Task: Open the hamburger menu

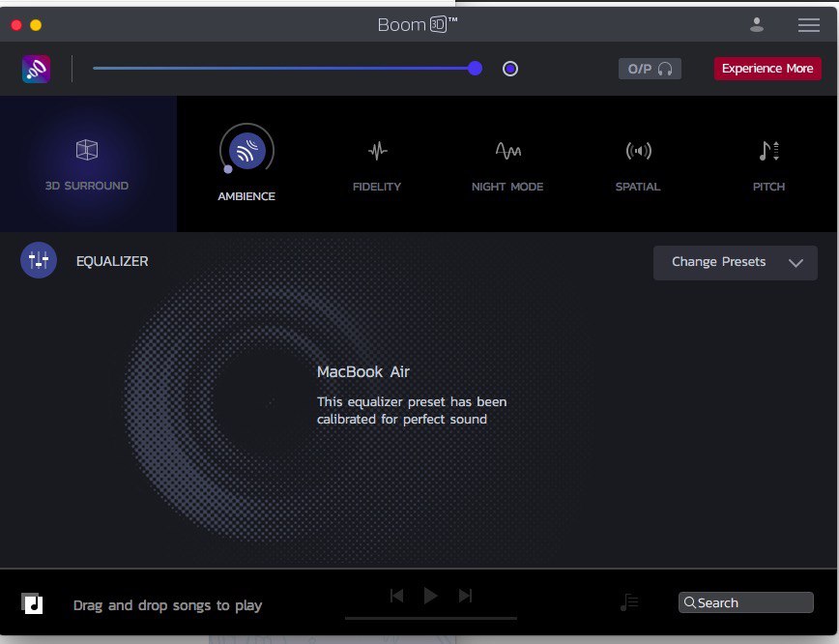Action: (x=808, y=24)
